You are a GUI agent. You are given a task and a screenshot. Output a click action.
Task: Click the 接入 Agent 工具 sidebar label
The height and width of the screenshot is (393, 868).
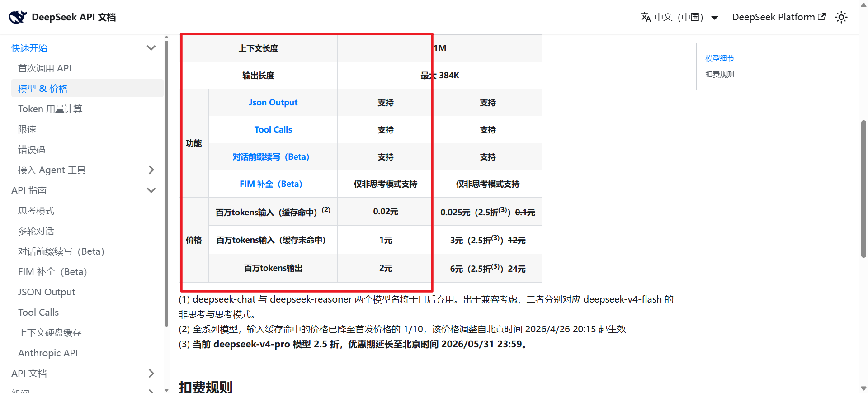point(52,170)
